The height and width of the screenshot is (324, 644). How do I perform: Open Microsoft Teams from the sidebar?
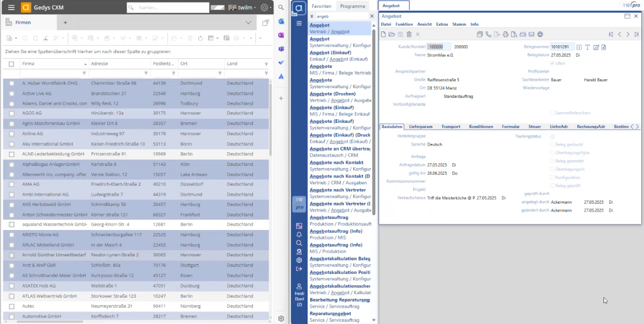click(281, 49)
